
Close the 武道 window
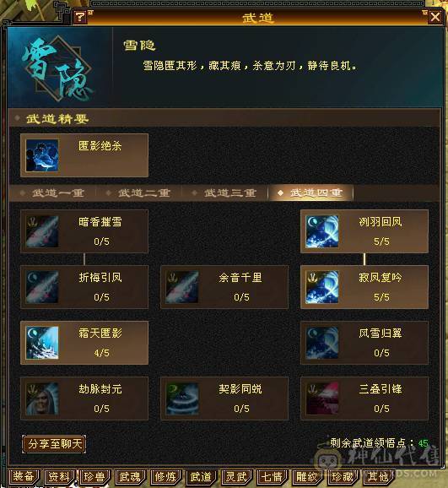[x=435, y=17]
